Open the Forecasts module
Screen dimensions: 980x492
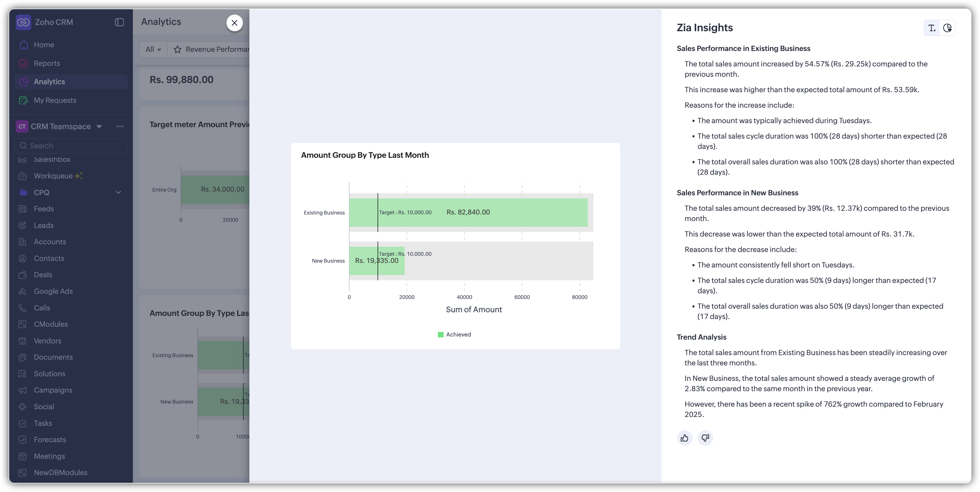50,440
